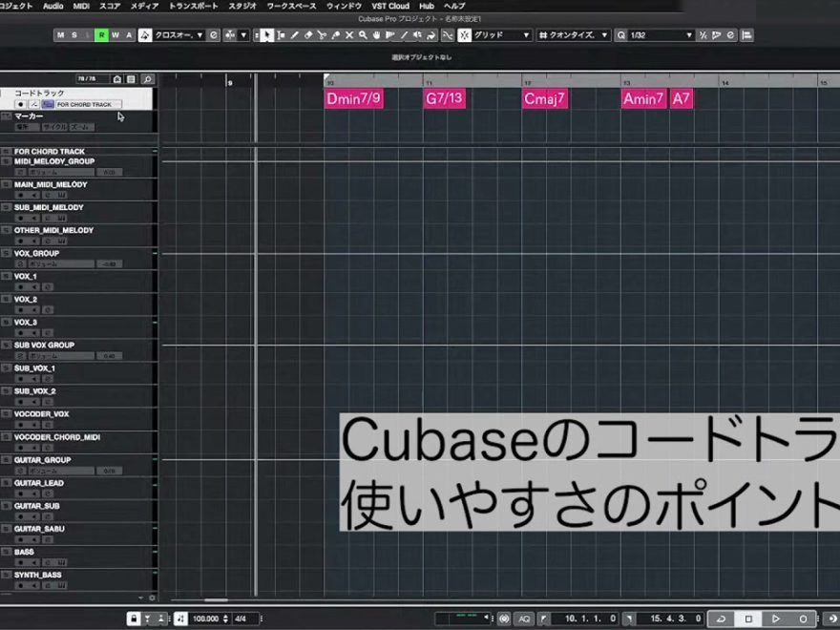This screenshot has width=840, height=630.
Task: Click the transport Stop button
Action: (748, 619)
